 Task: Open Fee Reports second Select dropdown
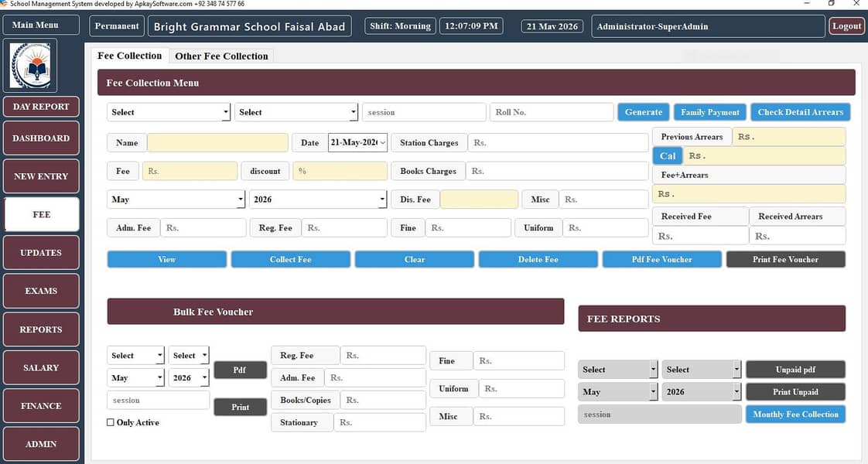pyautogui.click(x=702, y=370)
